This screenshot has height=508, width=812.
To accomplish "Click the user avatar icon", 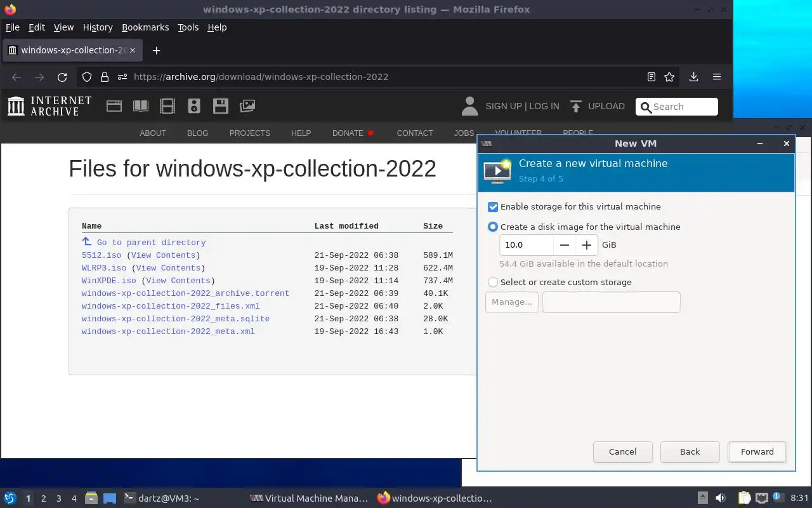I will (x=469, y=106).
